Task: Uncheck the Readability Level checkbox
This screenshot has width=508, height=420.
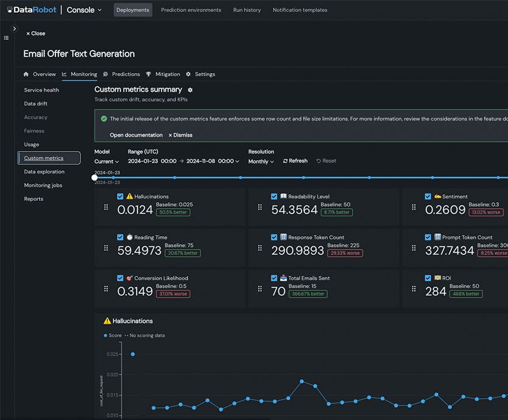Action: (274, 197)
